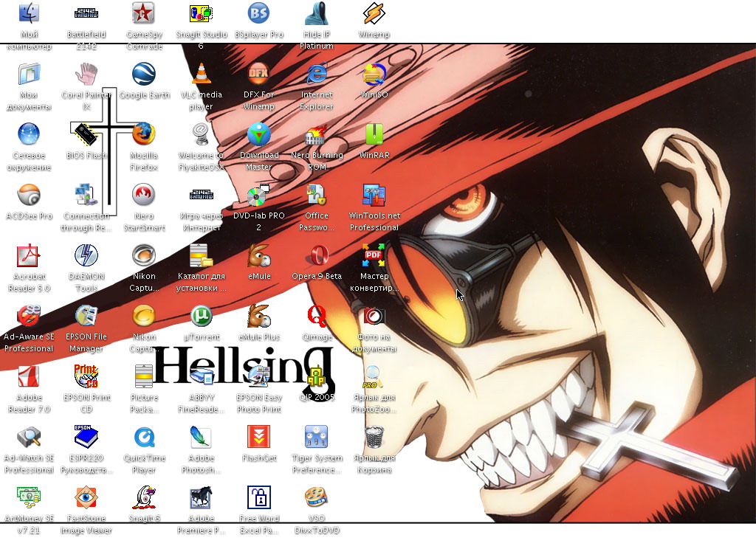The image size is (756, 549).
Task: Launch the Adobe Premiere P... horse icon
Action: pos(201,497)
